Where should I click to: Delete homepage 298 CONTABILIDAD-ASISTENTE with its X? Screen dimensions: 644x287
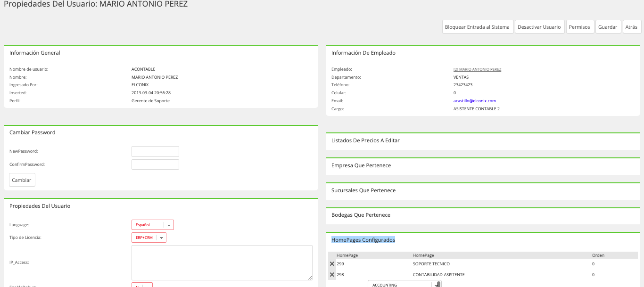pyautogui.click(x=332, y=275)
